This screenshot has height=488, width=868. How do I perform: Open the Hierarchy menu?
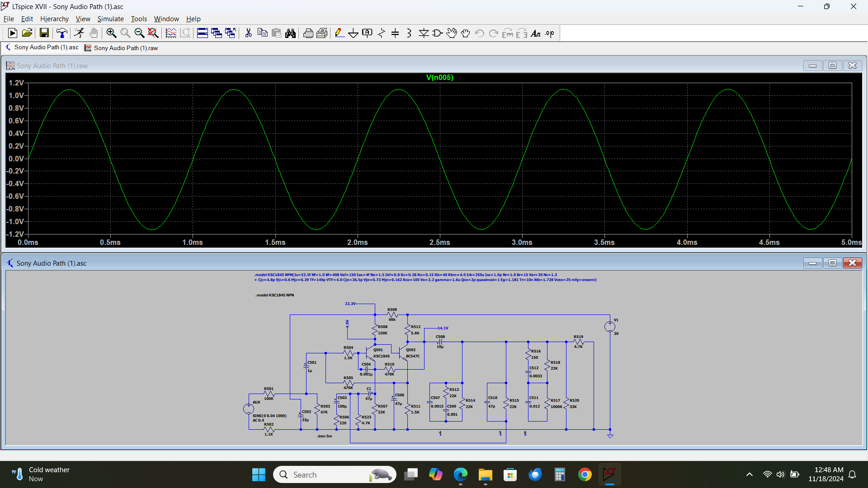pos(54,19)
